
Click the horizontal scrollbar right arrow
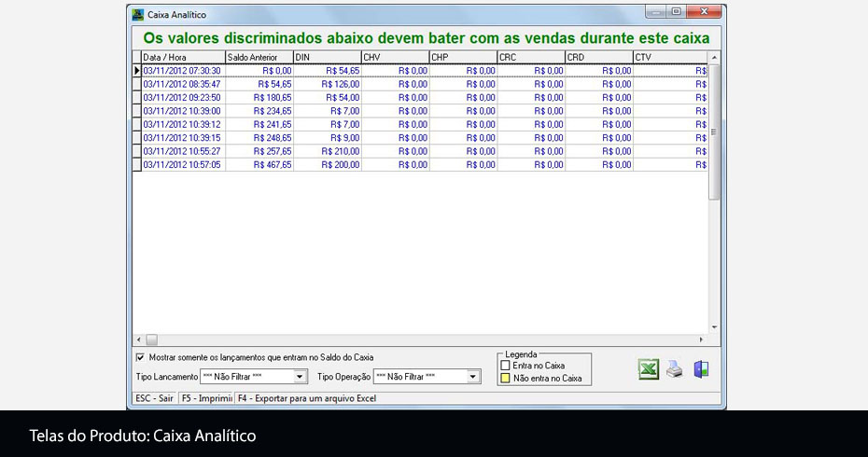[x=702, y=339]
